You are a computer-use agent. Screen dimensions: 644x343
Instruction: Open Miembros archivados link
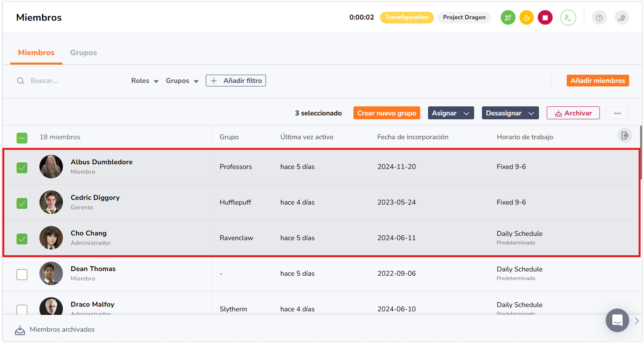[62, 330]
